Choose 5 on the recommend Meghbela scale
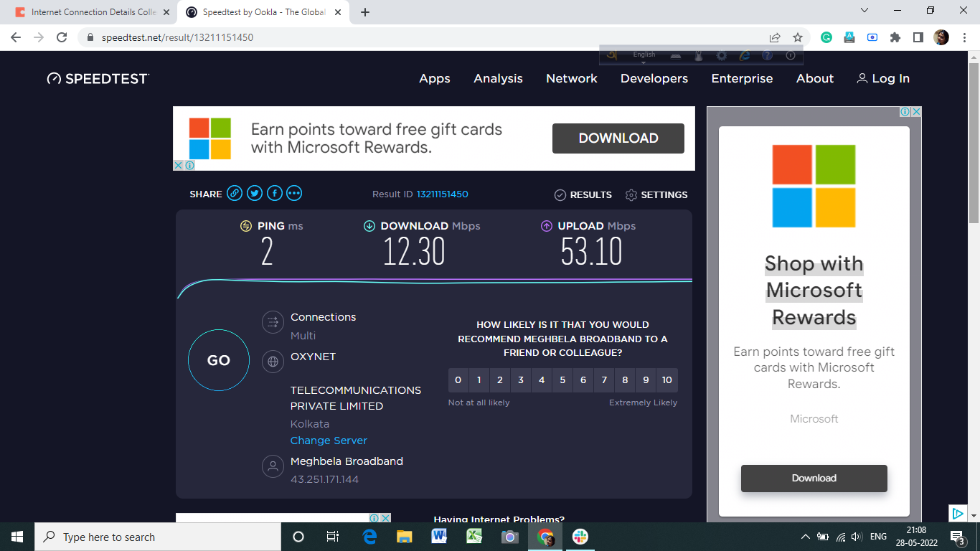This screenshot has height=551, width=980. [x=562, y=380]
